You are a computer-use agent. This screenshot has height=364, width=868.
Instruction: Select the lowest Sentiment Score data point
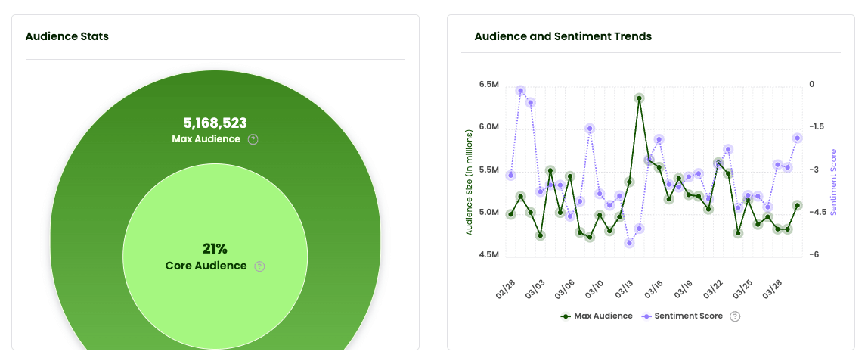[629, 243]
